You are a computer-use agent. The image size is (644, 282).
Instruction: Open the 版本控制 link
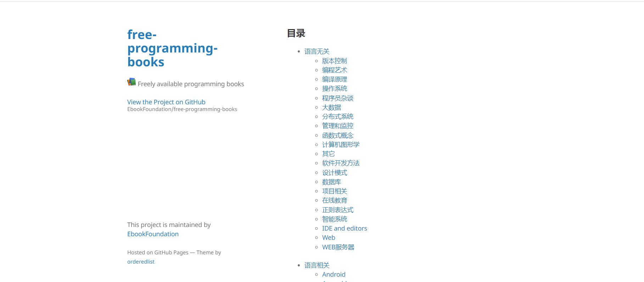(x=335, y=61)
